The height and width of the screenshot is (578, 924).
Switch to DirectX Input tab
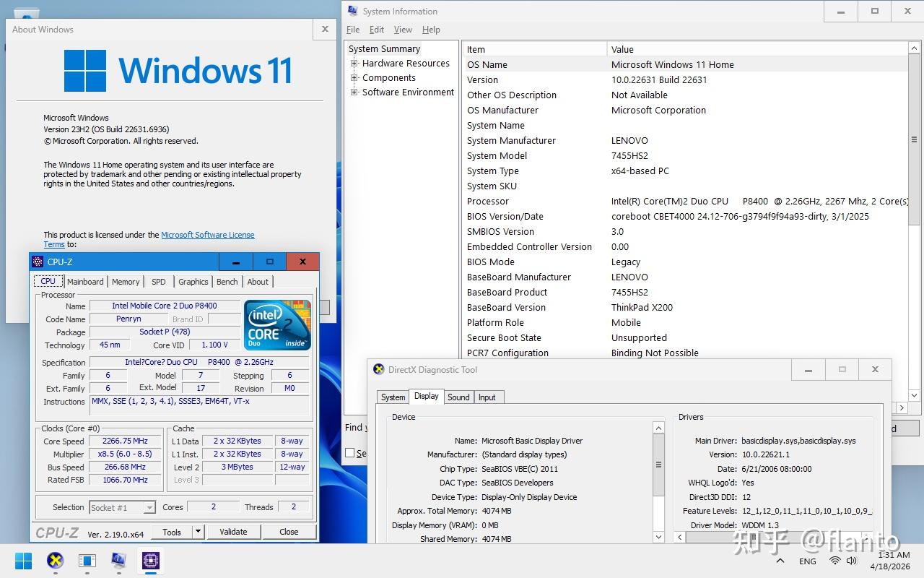pyautogui.click(x=487, y=397)
